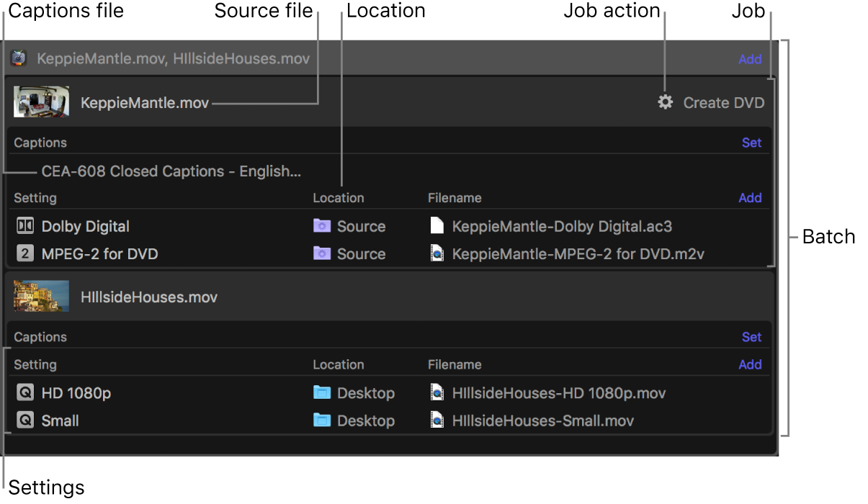The image size is (868, 504).
Task: Click Desktop folder icon for HD 1080p
Action: point(322,393)
